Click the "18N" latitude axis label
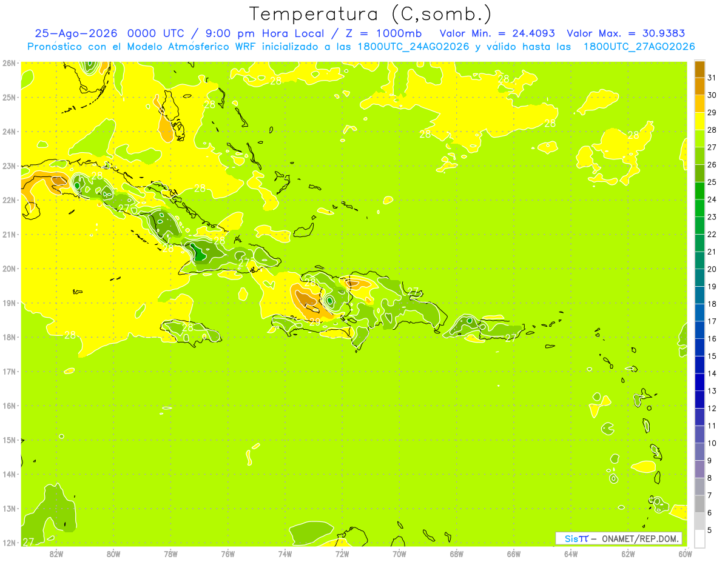The image size is (728, 562). coord(8,337)
